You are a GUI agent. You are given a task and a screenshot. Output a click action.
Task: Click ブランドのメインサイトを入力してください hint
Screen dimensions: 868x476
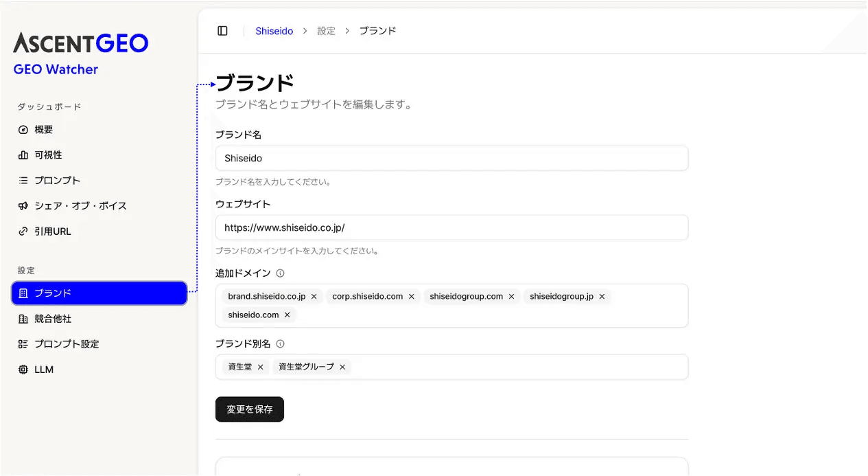click(297, 251)
